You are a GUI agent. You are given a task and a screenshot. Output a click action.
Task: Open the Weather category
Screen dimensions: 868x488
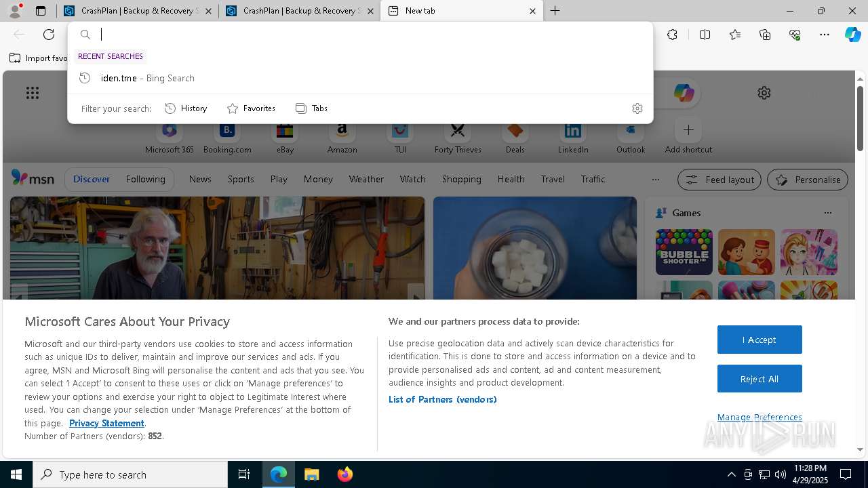tap(366, 179)
